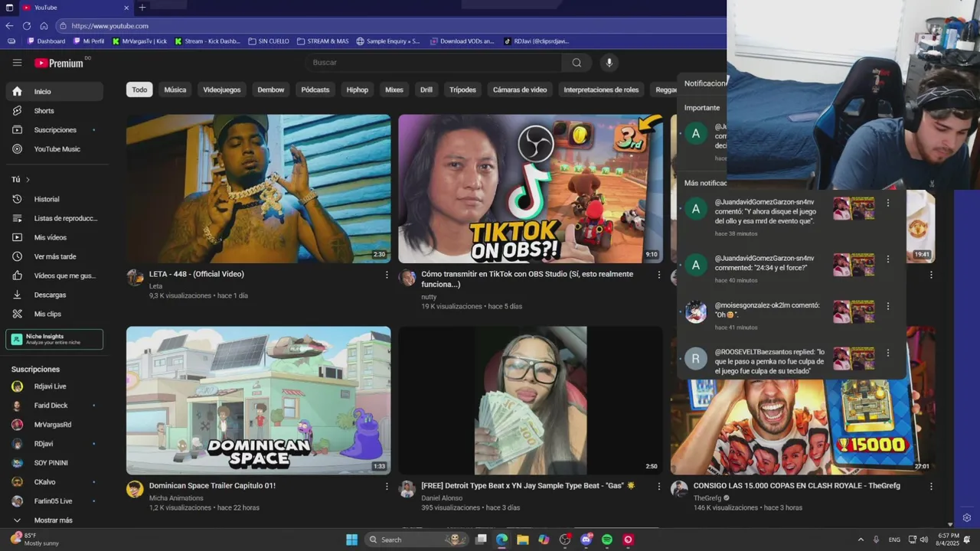Select Interpretaciones de roles chip
Screen dimensions: 980x551
[x=601, y=90]
